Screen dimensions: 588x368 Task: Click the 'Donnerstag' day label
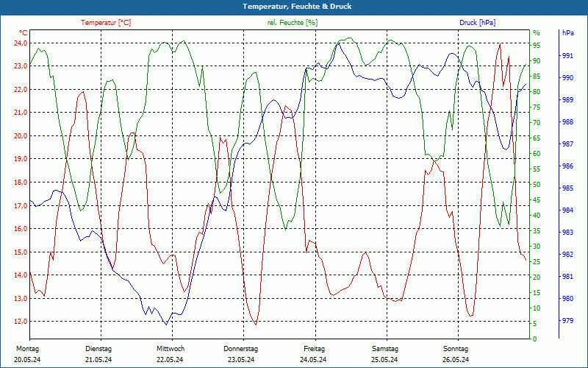click(x=241, y=349)
